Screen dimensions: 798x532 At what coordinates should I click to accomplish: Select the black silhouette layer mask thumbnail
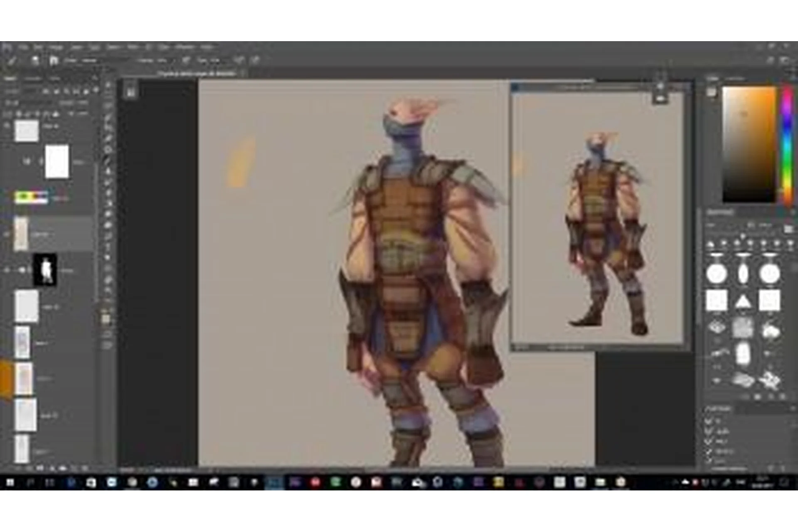tap(45, 270)
